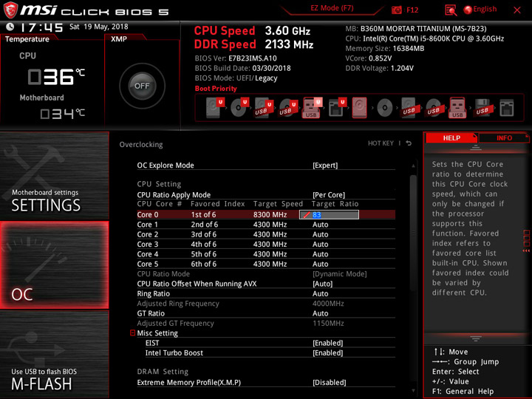Select the highlighted UEFI USB key boot icon

pyautogui.click(x=312, y=107)
